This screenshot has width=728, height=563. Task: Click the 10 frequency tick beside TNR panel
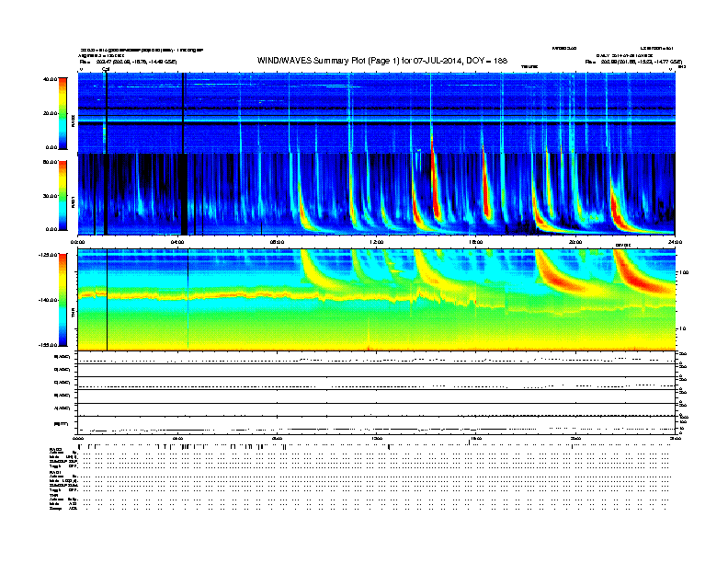click(x=683, y=328)
